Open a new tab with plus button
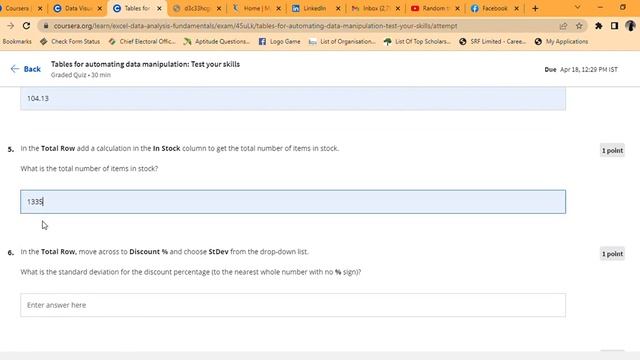The image size is (640, 360). [x=535, y=8]
